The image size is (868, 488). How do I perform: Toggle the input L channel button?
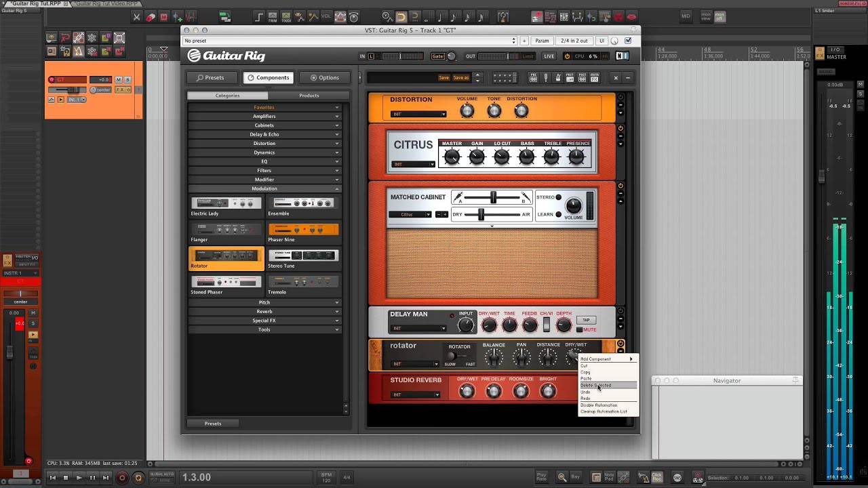[x=371, y=56]
